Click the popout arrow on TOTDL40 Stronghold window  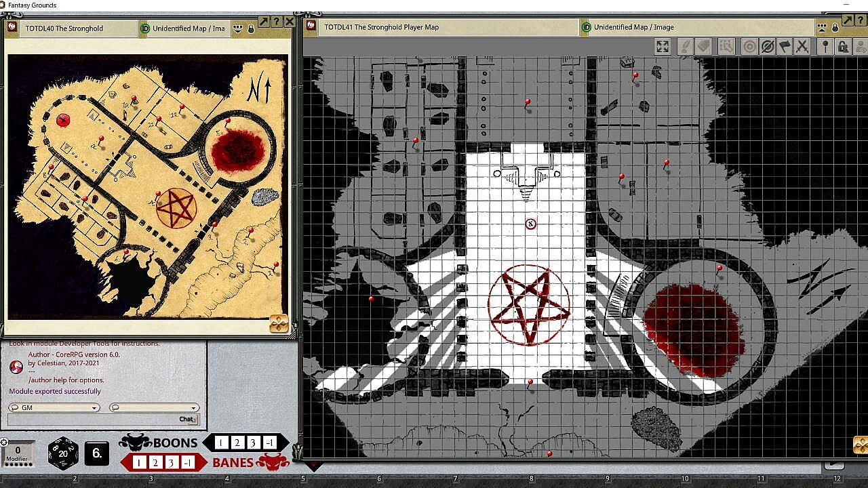tap(263, 22)
